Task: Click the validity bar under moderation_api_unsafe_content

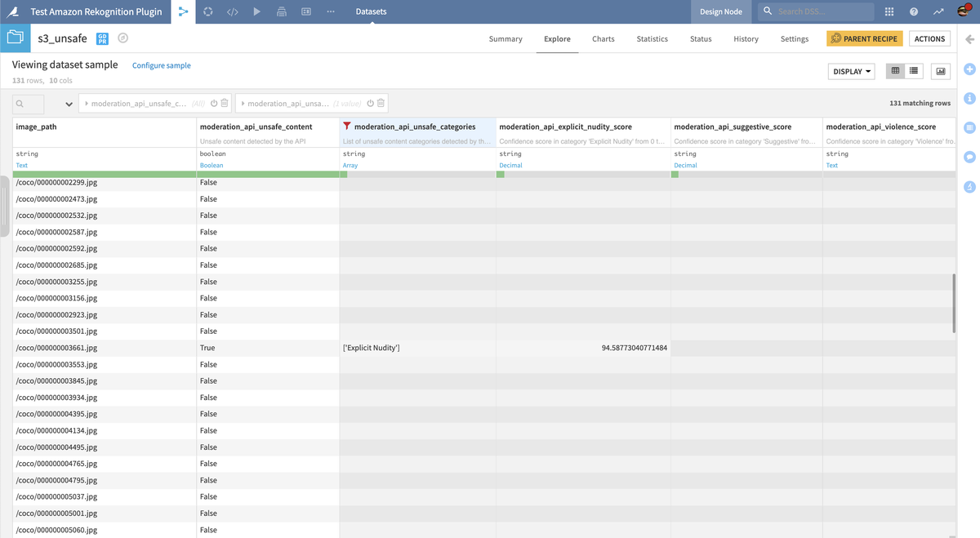Action: coord(268,174)
